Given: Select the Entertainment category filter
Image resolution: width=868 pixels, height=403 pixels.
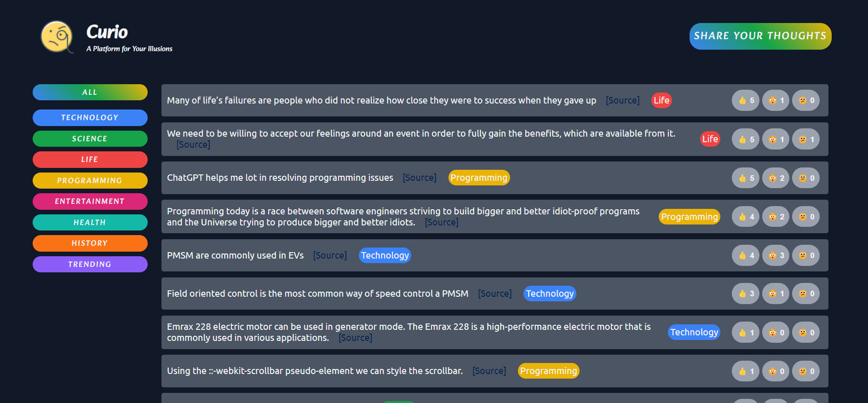Looking at the screenshot, I should coord(90,201).
